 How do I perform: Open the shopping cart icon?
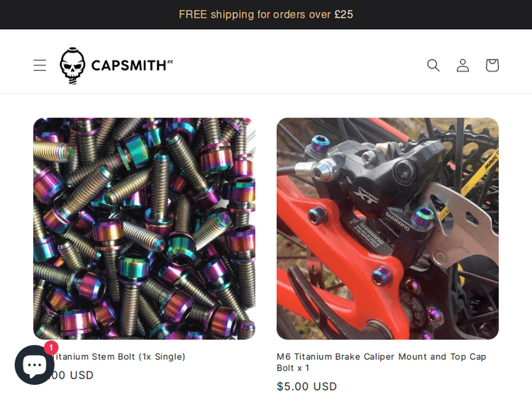pyautogui.click(x=492, y=65)
